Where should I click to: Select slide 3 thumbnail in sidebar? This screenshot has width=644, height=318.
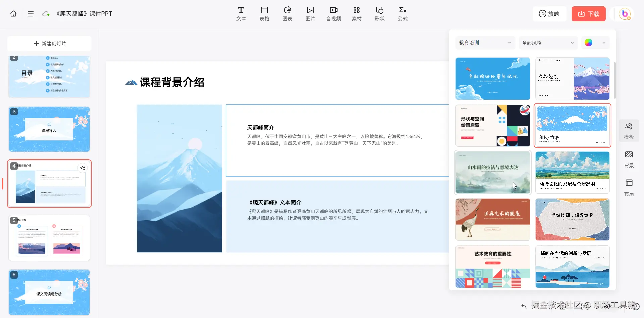pos(49,129)
